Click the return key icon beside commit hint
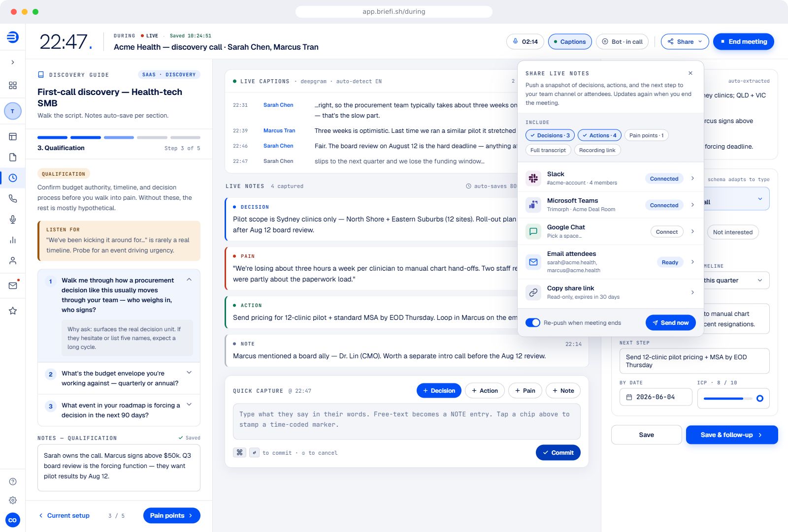The height and width of the screenshot is (532, 788). 255,453
